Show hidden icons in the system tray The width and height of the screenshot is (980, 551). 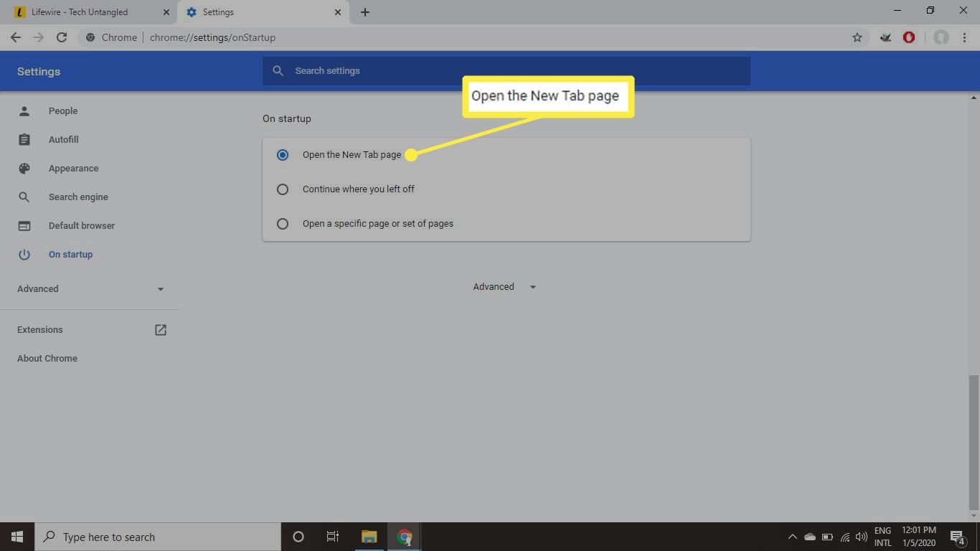click(793, 537)
